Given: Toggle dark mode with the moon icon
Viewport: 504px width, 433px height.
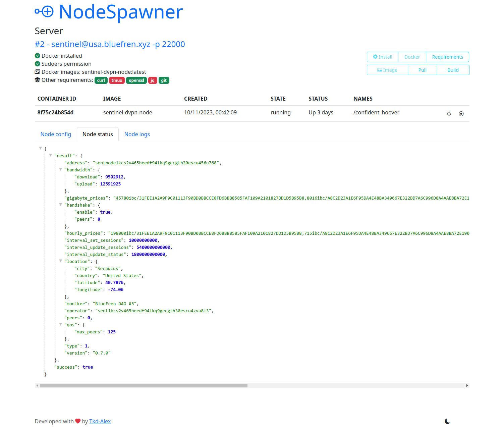Looking at the screenshot, I should 448,421.
